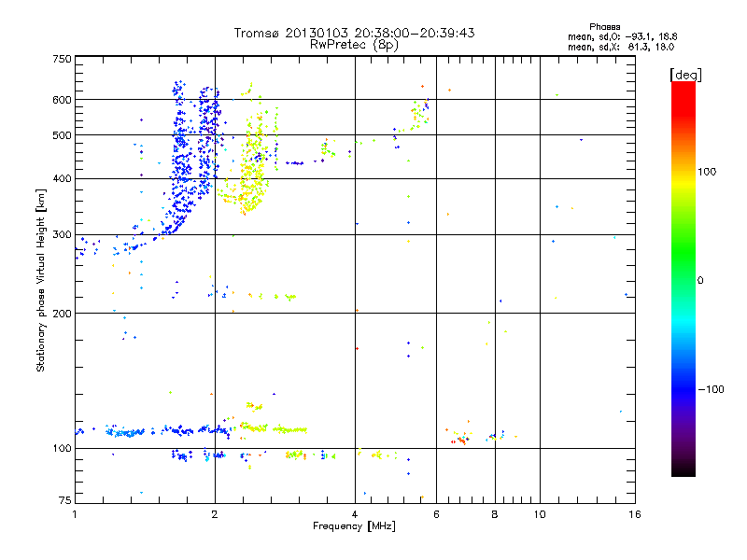This screenshot has height=560, width=747.
Task: Click the black bottom of the phase colorbar
Action: tap(684, 469)
